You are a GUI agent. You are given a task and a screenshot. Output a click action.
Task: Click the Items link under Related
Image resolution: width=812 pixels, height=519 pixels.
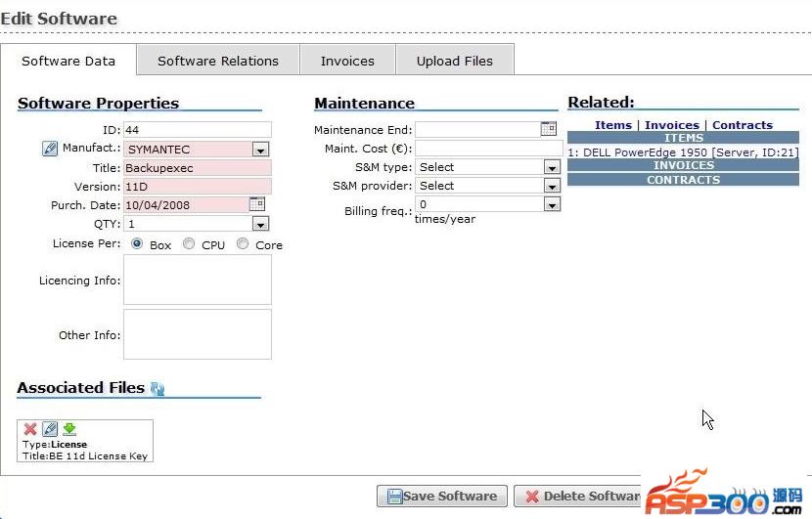(x=613, y=125)
